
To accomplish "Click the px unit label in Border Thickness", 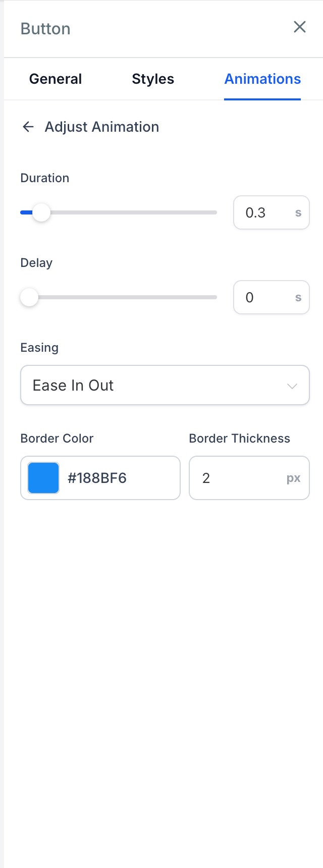I will tap(294, 478).
